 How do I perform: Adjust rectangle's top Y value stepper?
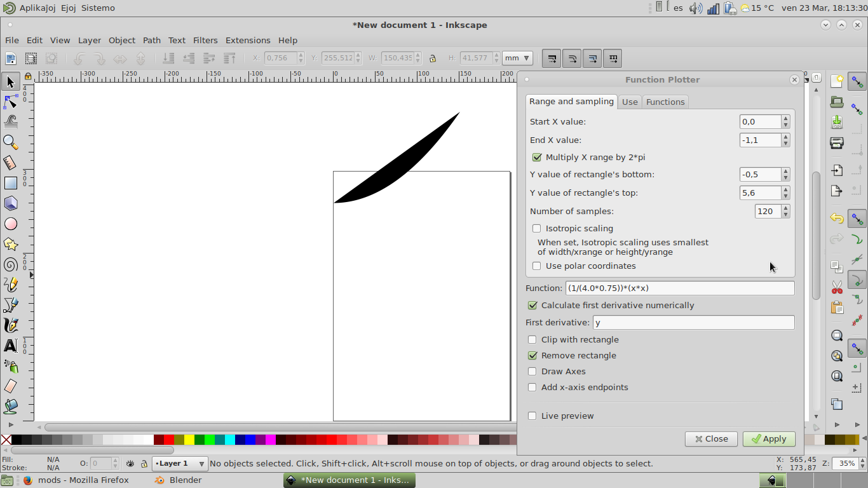tap(786, 193)
